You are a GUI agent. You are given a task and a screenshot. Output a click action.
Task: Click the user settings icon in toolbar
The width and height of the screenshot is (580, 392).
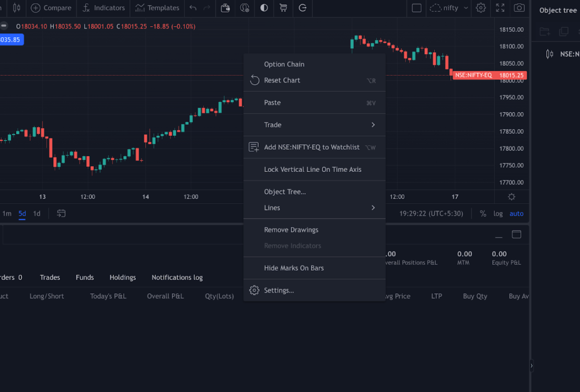pos(245,8)
